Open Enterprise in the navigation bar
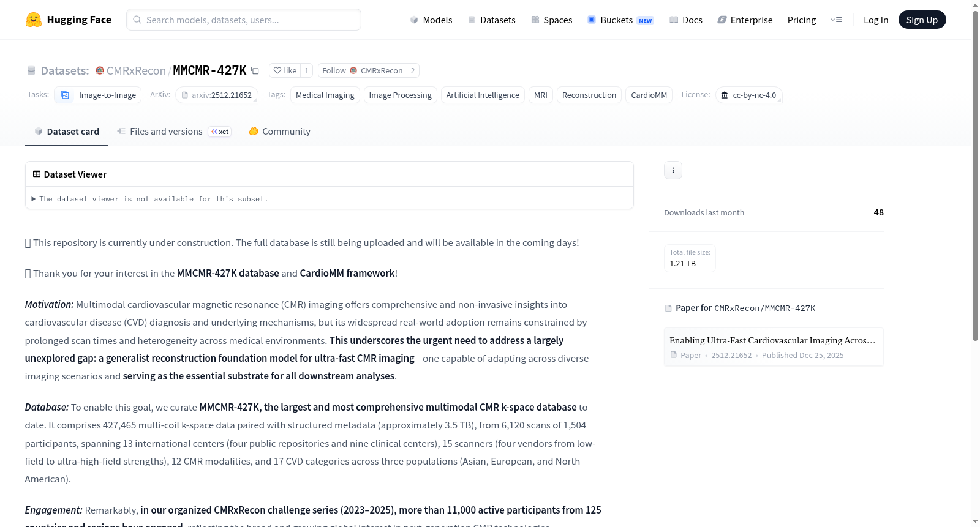 pos(745,20)
